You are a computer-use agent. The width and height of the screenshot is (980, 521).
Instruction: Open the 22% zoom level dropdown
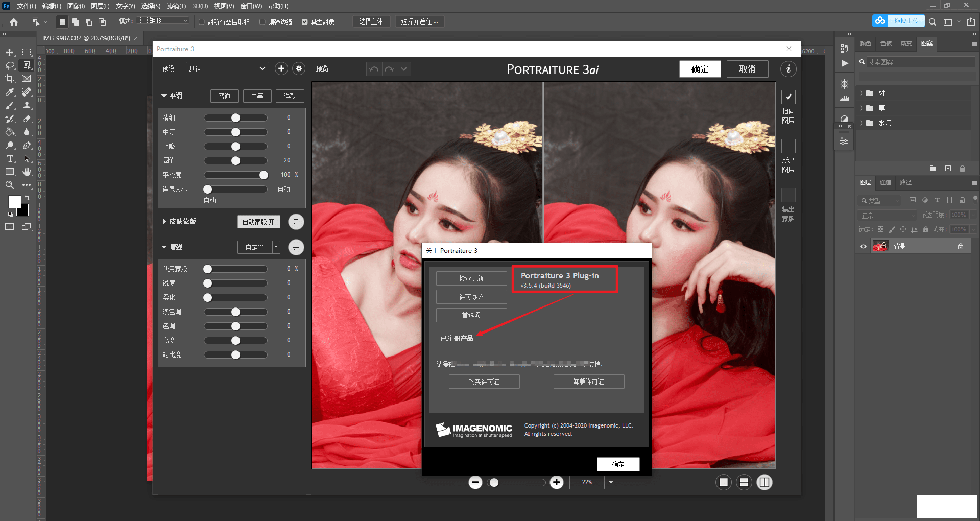[611, 482]
